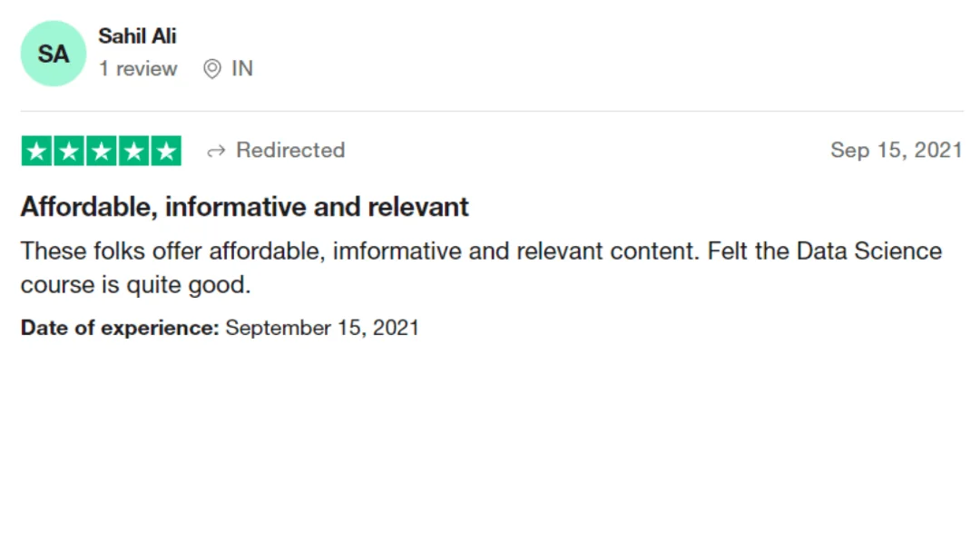Click the text 'course is quite good.'
Viewport: 980px width, 552px height.
pyautogui.click(x=135, y=285)
